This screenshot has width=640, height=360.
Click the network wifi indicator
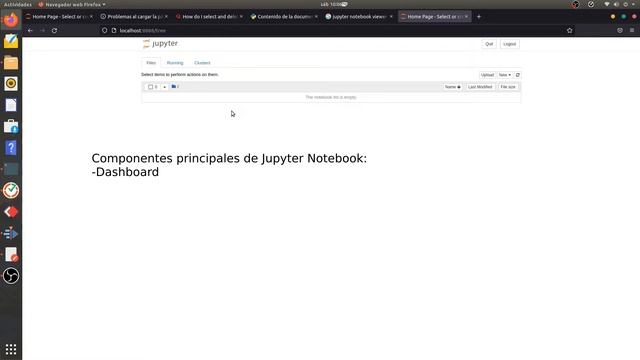tap(607, 4)
